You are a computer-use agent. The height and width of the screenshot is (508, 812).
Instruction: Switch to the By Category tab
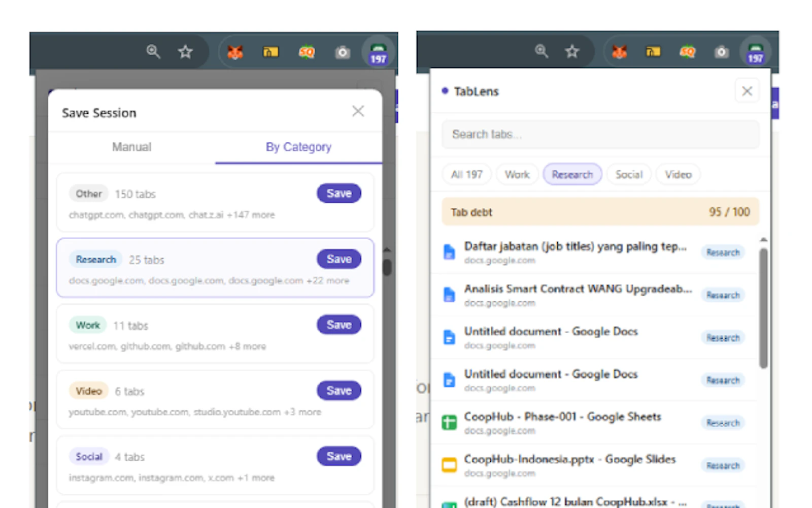point(298,147)
